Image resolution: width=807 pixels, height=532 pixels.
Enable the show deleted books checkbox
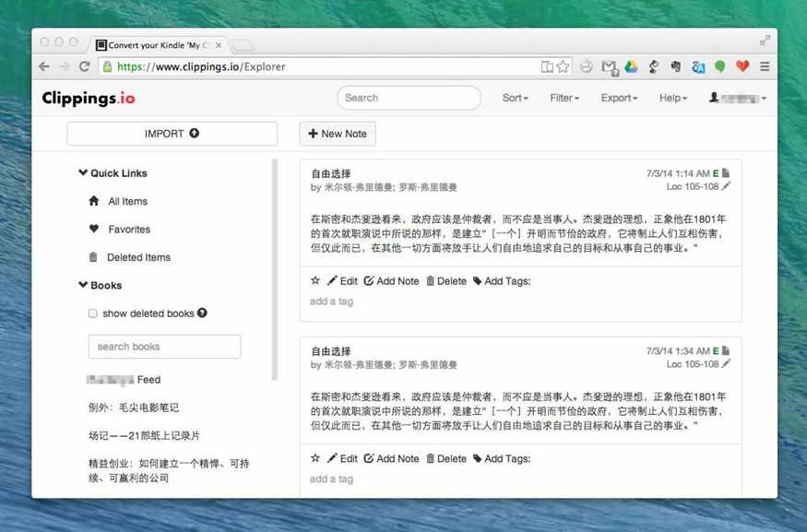click(x=92, y=313)
